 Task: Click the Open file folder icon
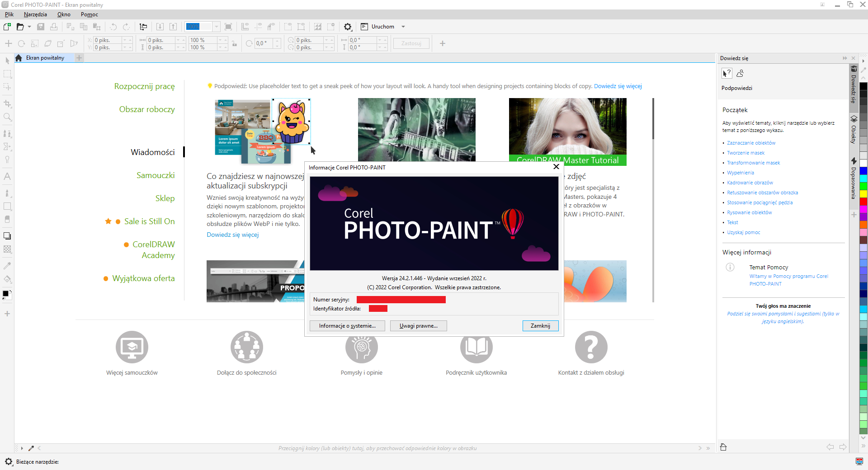[x=20, y=27]
